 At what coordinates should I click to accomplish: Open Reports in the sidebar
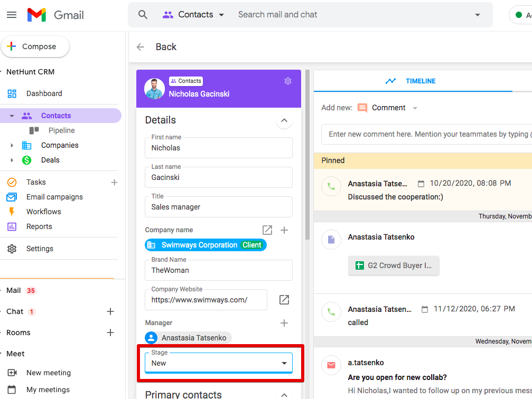(x=39, y=226)
